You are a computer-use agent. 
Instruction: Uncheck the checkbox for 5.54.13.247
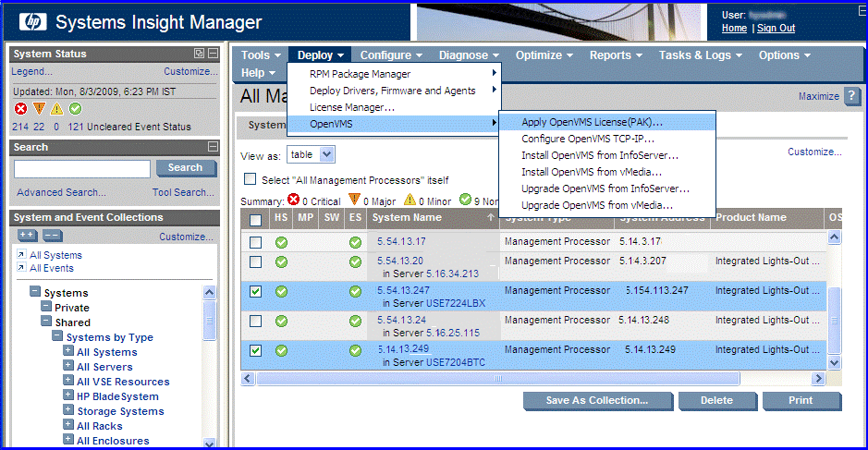pos(255,291)
